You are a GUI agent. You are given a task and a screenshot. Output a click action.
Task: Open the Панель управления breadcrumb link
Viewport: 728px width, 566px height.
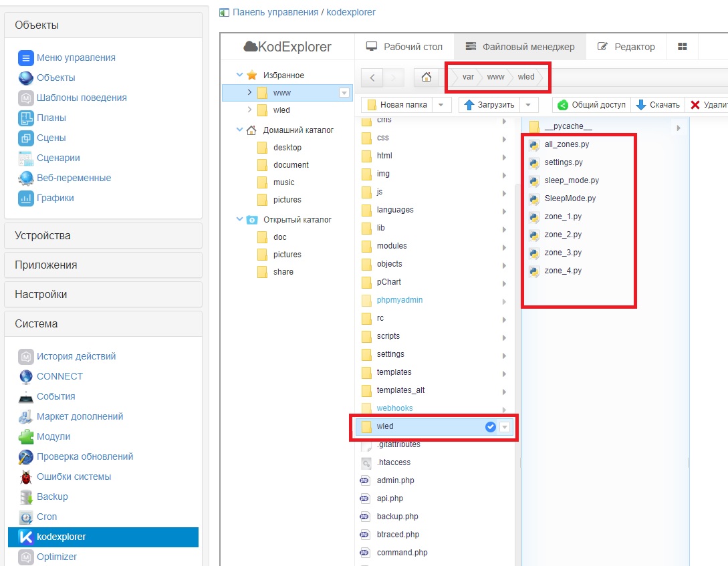275,12
